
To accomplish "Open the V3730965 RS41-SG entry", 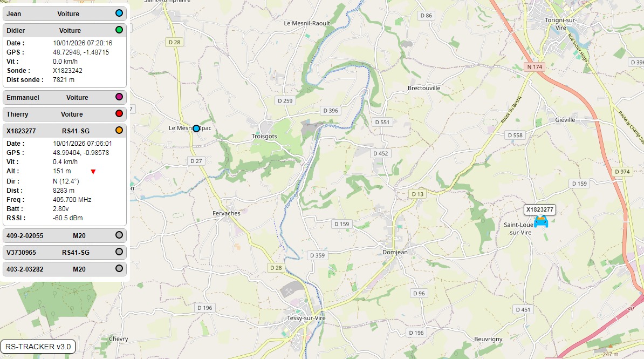I will pos(65,253).
